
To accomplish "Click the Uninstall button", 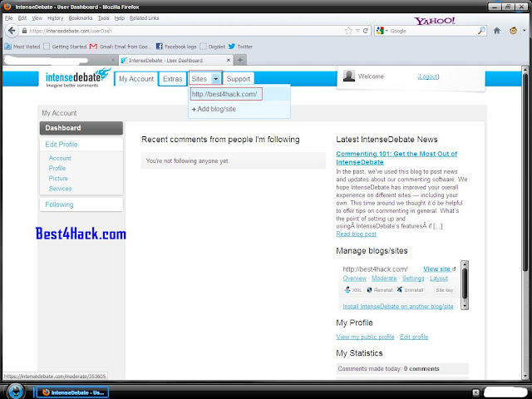I will pyautogui.click(x=410, y=290).
